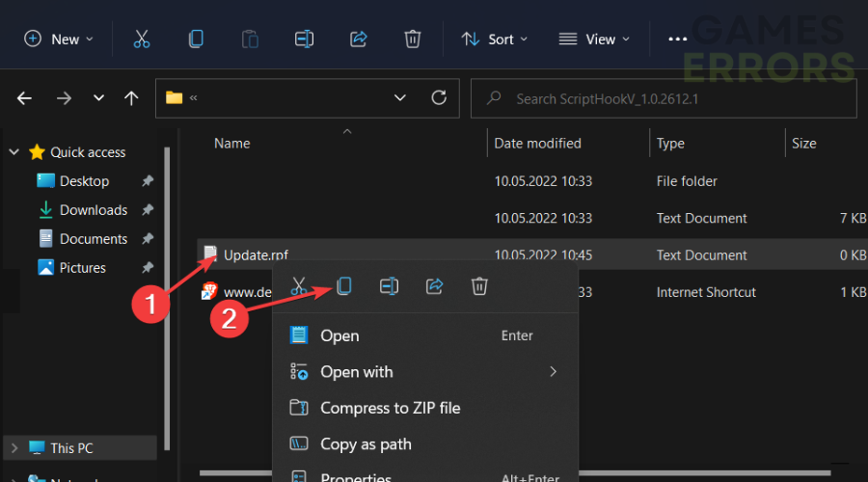The width and height of the screenshot is (868, 482).
Task: Click the Cut icon in the top toolbar
Action: coord(142,39)
